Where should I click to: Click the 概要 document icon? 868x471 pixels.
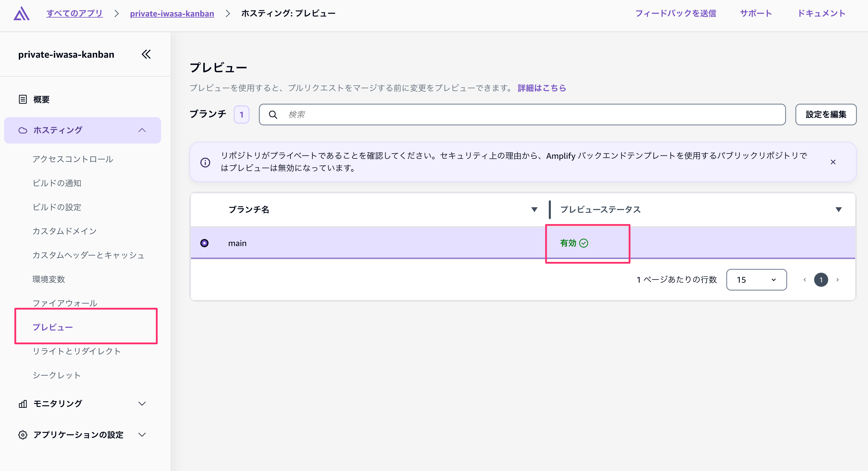(x=23, y=99)
